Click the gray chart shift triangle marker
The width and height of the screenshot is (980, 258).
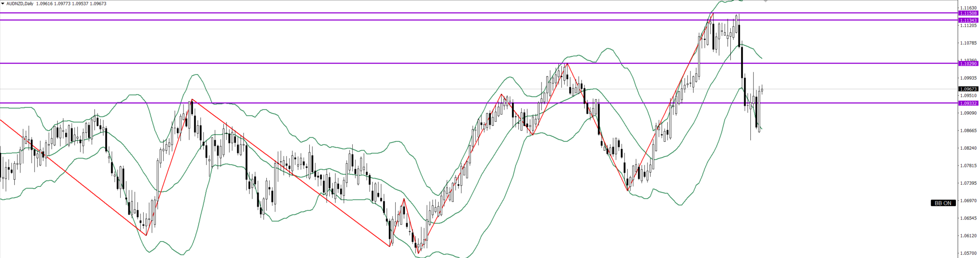click(766, 1)
